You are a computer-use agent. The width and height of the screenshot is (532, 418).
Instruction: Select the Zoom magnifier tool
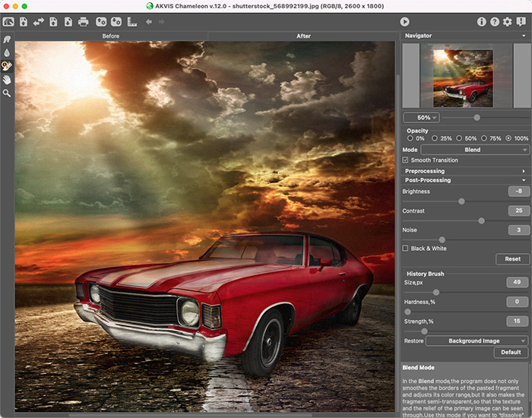[7, 93]
